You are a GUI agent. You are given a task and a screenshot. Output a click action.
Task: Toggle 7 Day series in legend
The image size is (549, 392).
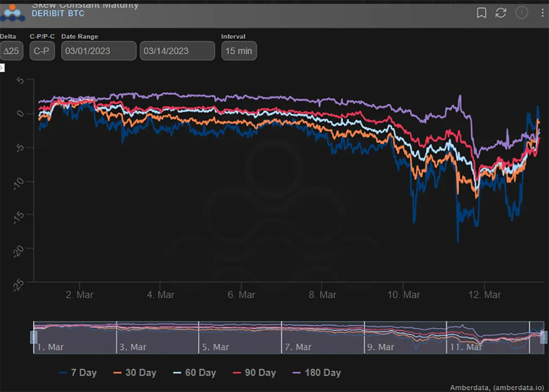point(78,372)
